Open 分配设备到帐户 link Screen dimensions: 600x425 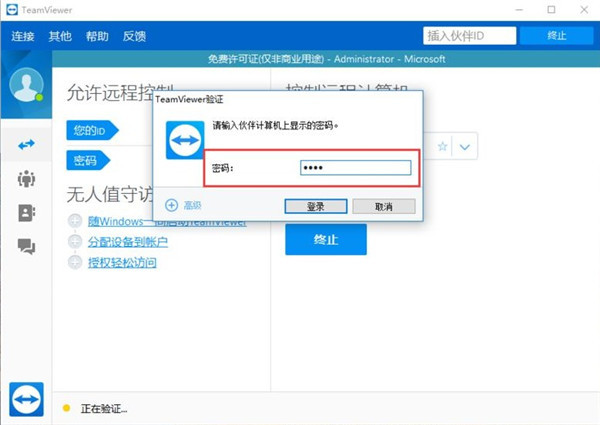click(128, 242)
